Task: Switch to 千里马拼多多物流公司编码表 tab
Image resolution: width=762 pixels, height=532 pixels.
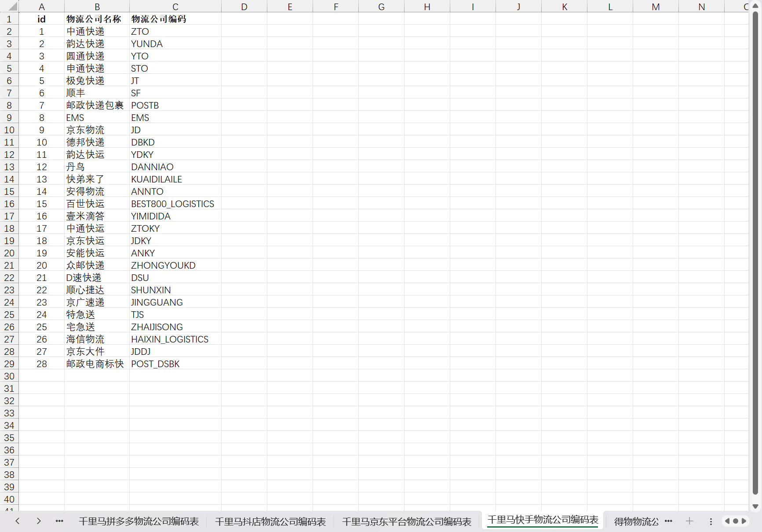Action: click(139, 521)
